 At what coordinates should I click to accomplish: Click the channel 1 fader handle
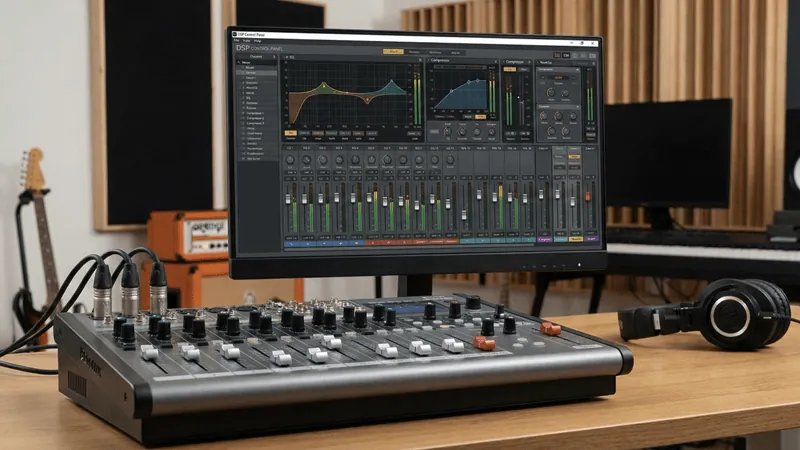pos(288,198)
